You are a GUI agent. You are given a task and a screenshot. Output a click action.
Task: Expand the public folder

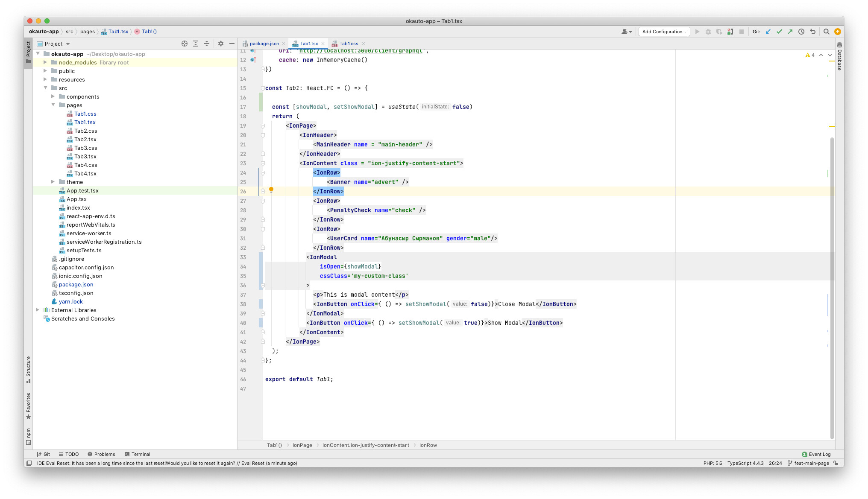45,71
